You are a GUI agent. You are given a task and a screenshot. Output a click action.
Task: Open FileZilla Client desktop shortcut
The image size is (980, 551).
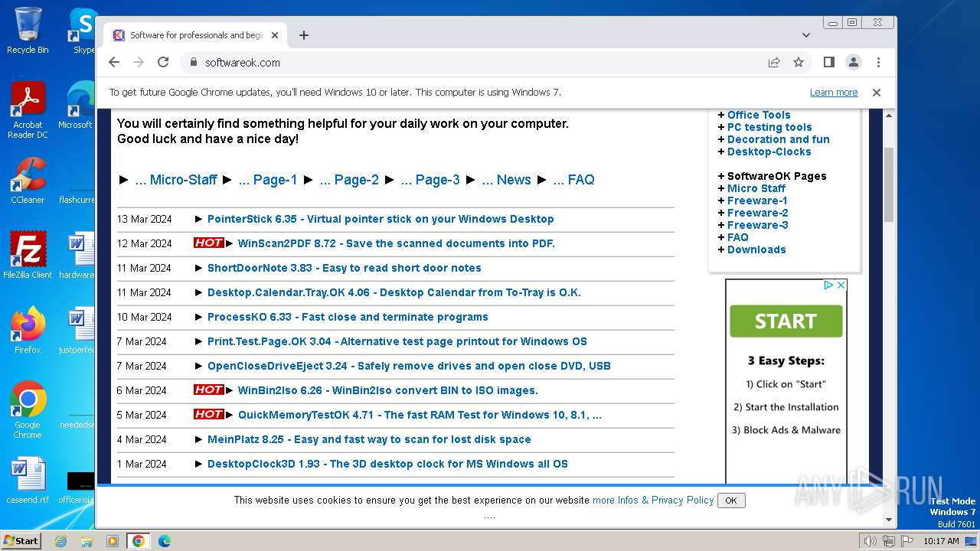pos(28,255)
